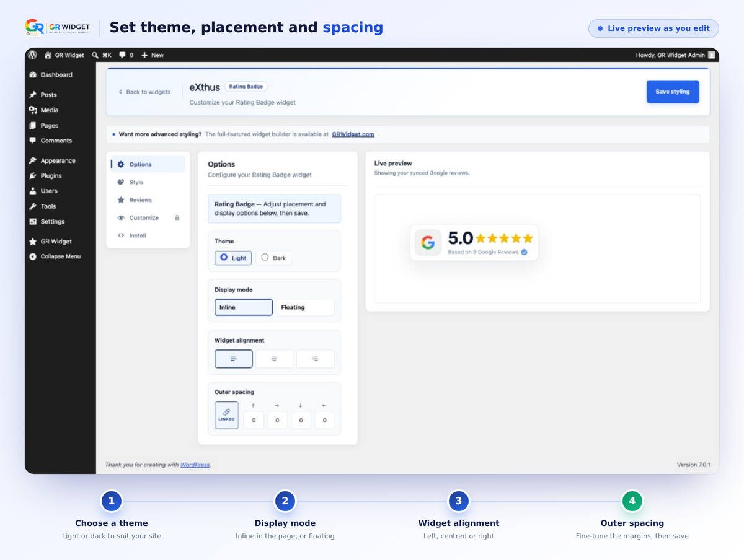The image size is (744, 560).
Task: Click the Save styling button
Action: 673,92
